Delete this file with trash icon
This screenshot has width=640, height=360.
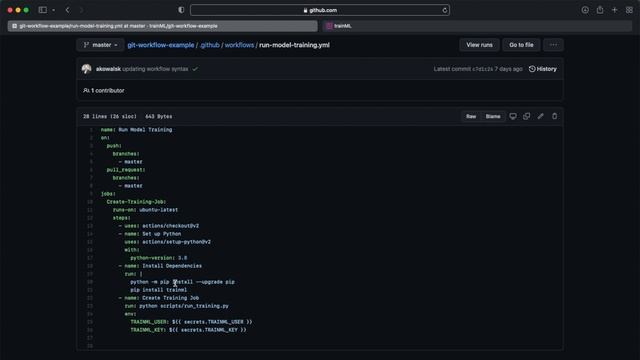554,116
